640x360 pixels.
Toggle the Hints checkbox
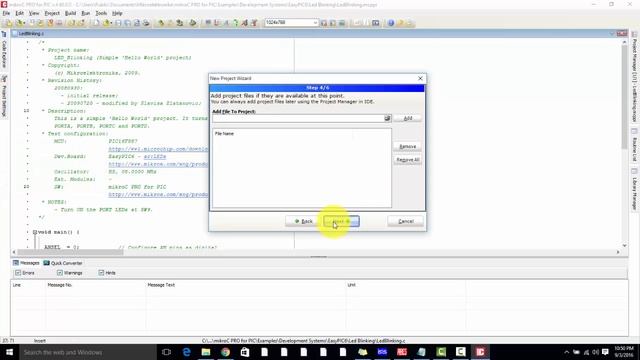pyautogui.click(x=101, y=273)
